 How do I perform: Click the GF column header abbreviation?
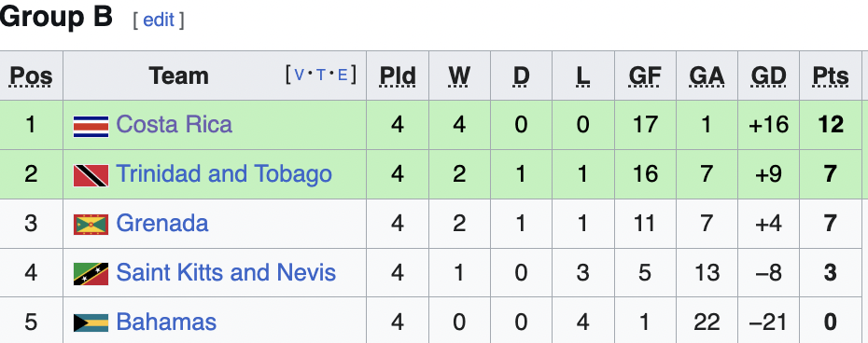coord(645,76)
